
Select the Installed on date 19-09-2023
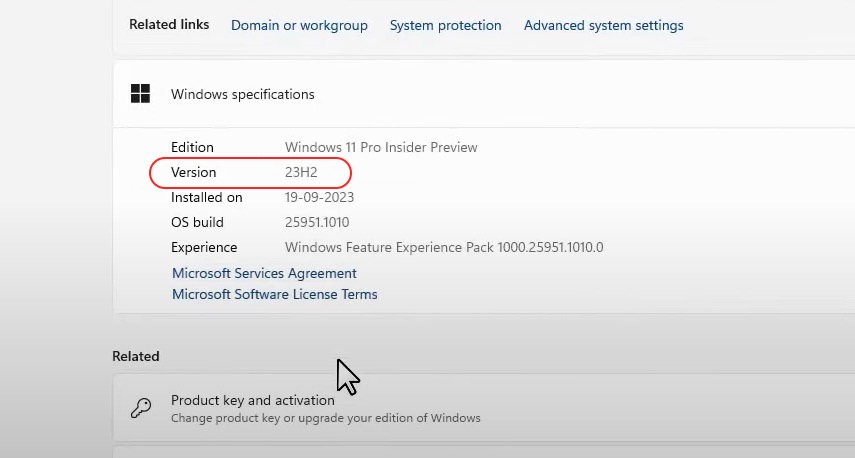[320, 197]
